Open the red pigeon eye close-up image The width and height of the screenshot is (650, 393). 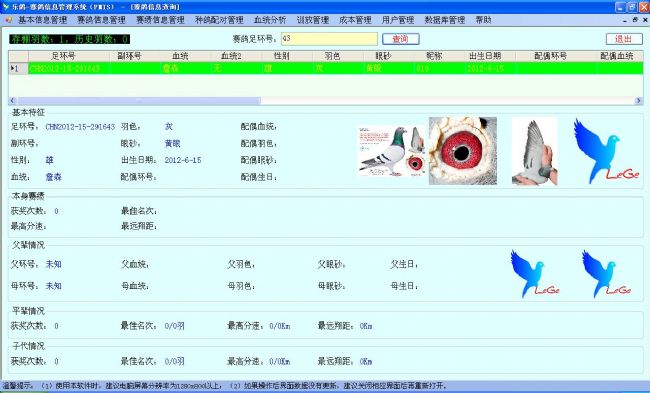[463, 150]
